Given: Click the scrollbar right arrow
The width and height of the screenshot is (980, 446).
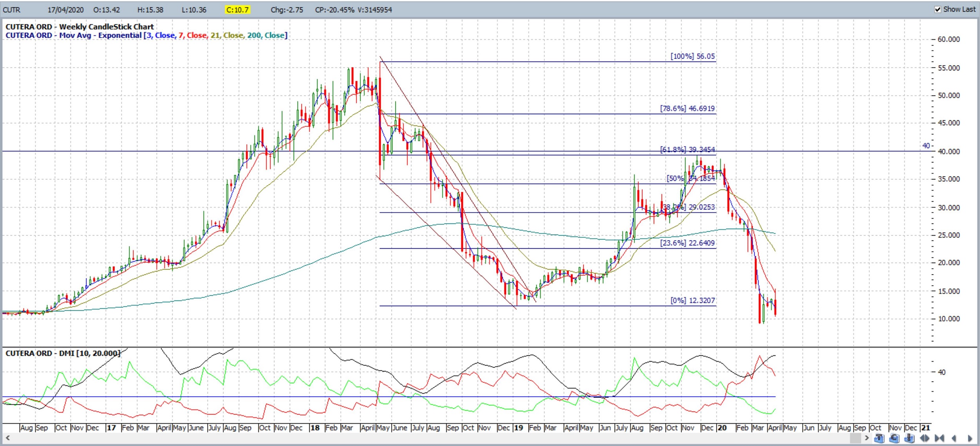Looking at the screenshot, I should point(867,438).
